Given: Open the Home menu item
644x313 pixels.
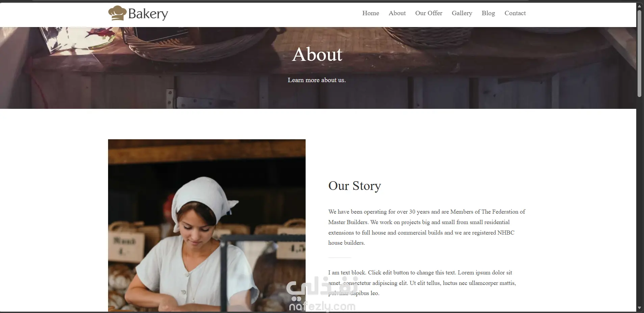Looking at the screenshot, I should 370,13.
